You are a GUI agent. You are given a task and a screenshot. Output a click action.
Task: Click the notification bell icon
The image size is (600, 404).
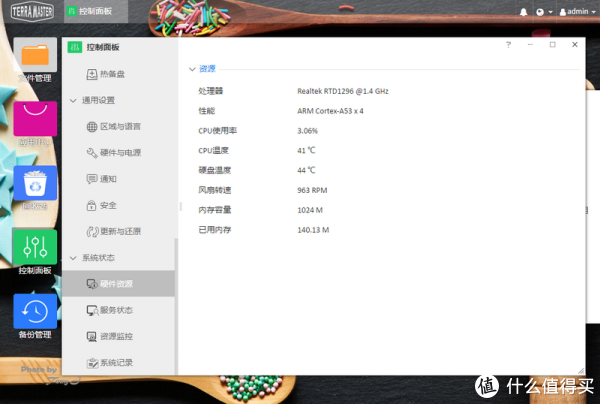523,12
